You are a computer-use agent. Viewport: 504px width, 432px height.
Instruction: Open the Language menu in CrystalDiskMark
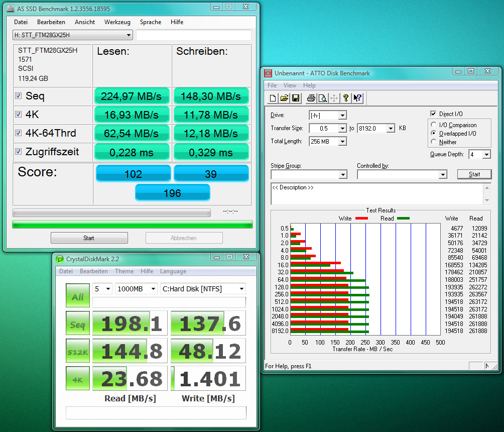click(x=173, y=271)
